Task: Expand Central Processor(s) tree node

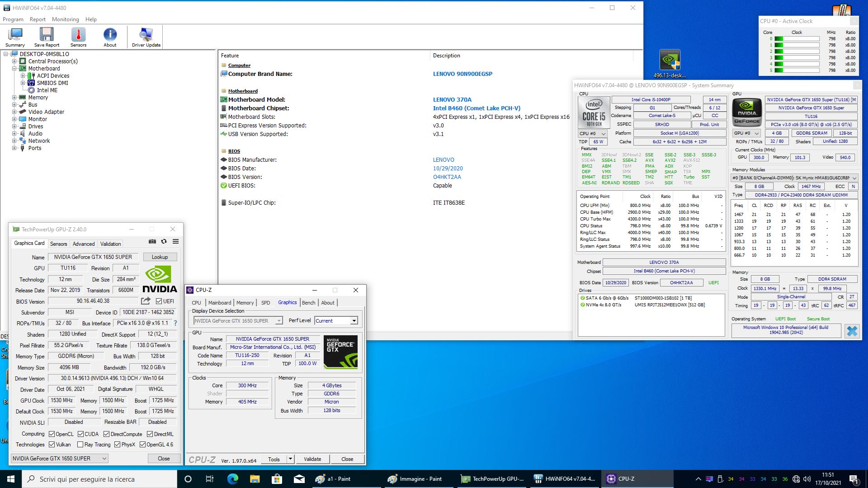Action: click(x=14, y=61)
